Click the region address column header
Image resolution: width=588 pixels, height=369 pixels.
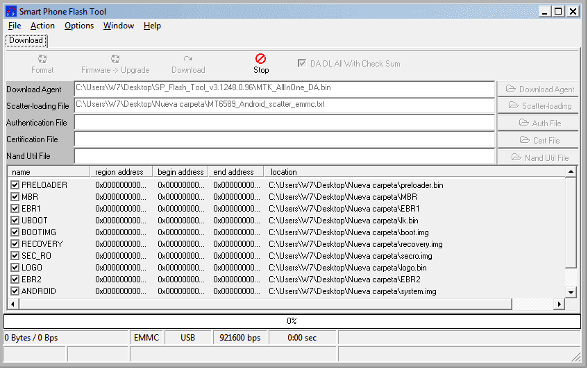click(x=121, y=172)
